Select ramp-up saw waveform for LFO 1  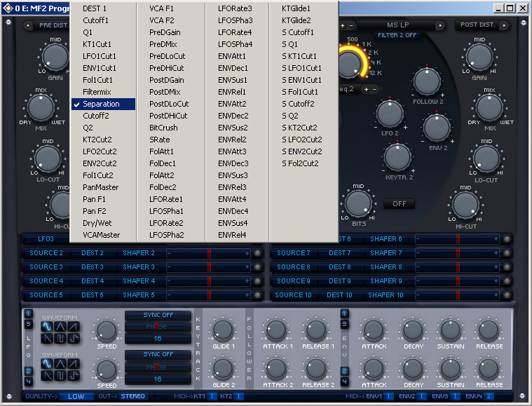(x=74, y=327)
